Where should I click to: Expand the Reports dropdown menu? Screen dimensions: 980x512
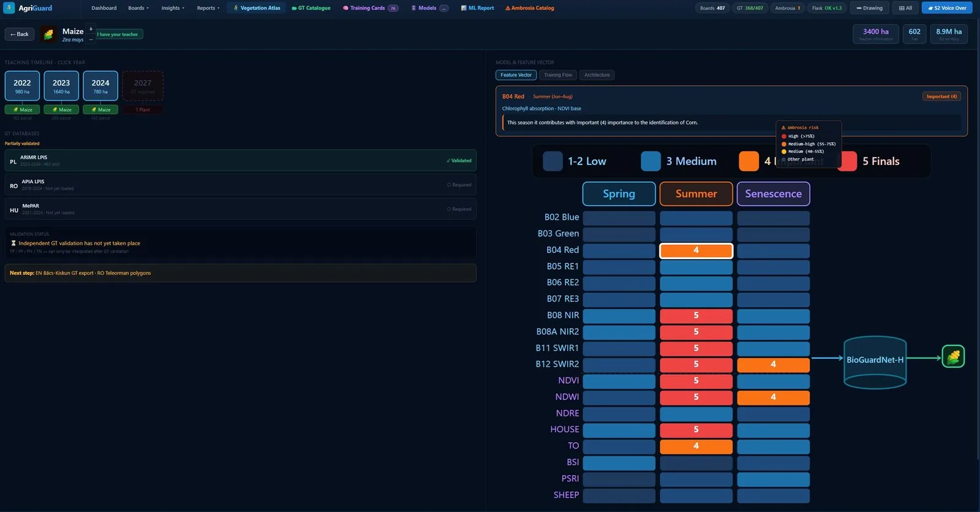(208, 8)
